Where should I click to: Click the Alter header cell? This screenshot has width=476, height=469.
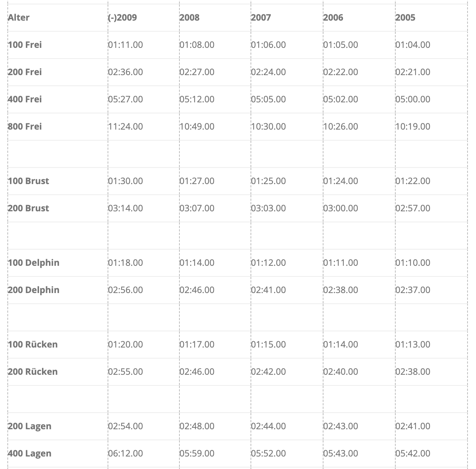(18, 18)
